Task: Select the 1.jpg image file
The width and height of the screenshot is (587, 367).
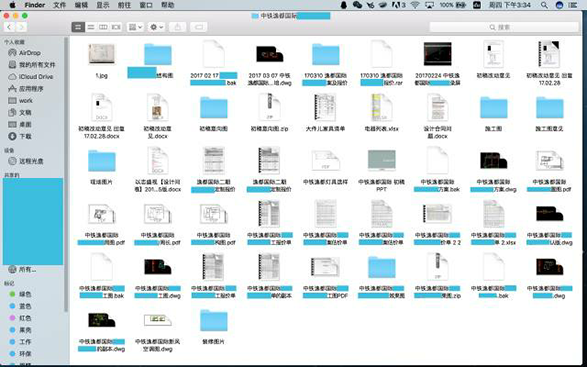Action: tap(101, 60)
